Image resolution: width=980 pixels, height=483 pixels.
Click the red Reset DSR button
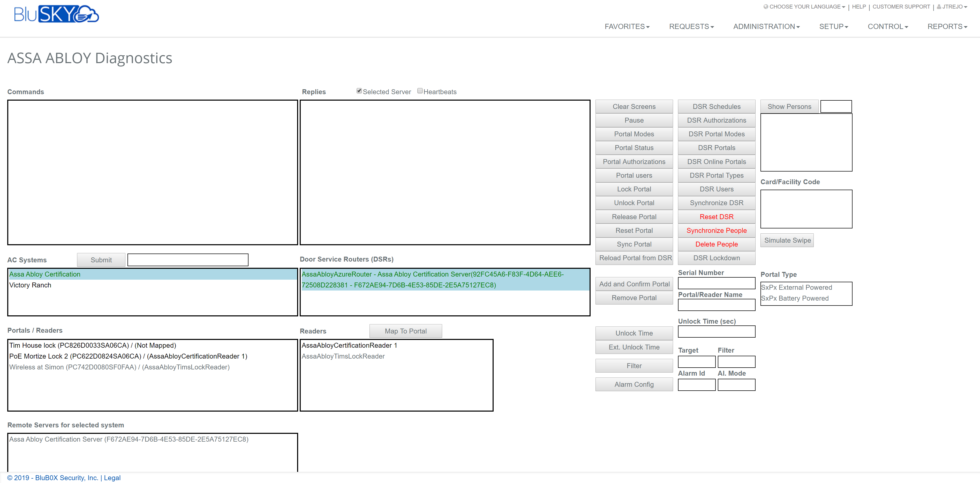tap(716, 217)
